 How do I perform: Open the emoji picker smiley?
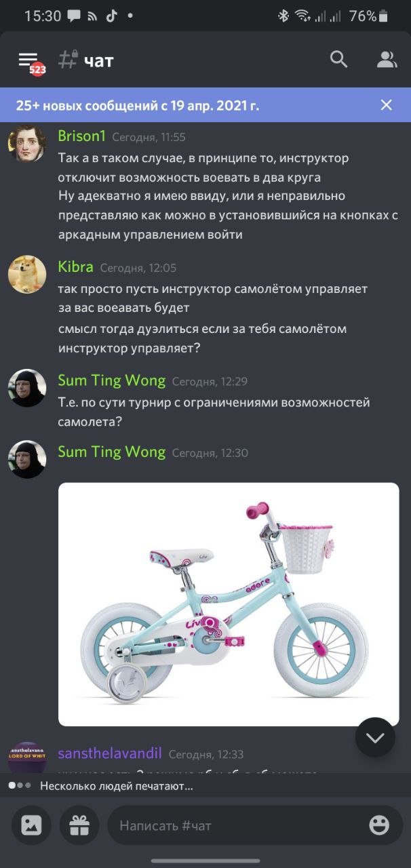(x=379, y=825)
